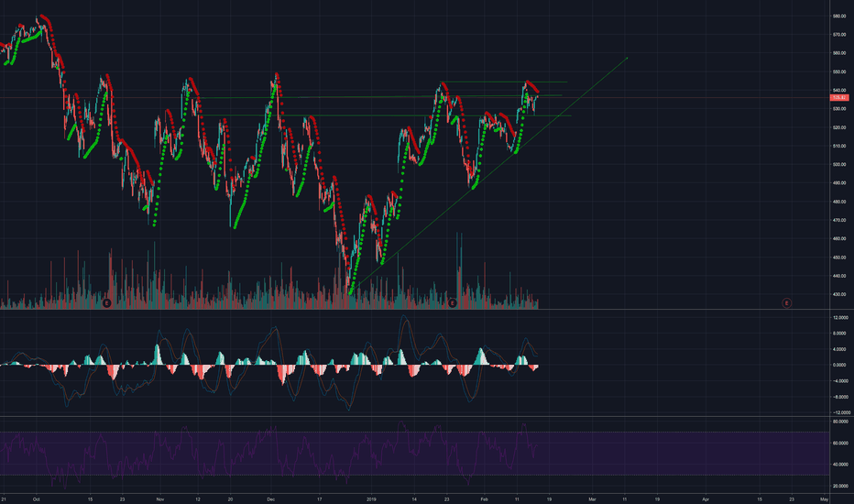854x504 pixels.
Task: Click the 40.0000 RSI scale label
Action: tap(840, 465)
